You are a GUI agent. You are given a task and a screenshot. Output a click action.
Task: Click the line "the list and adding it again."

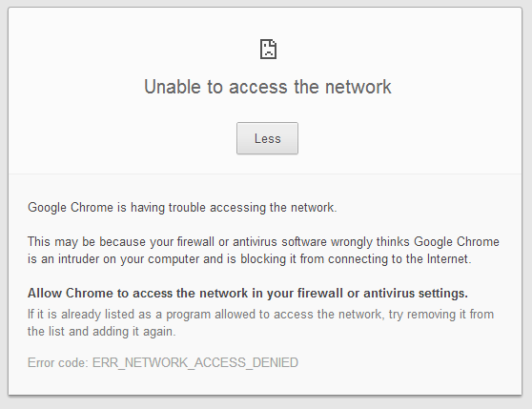pyautogui.click(x=102, y=332)
